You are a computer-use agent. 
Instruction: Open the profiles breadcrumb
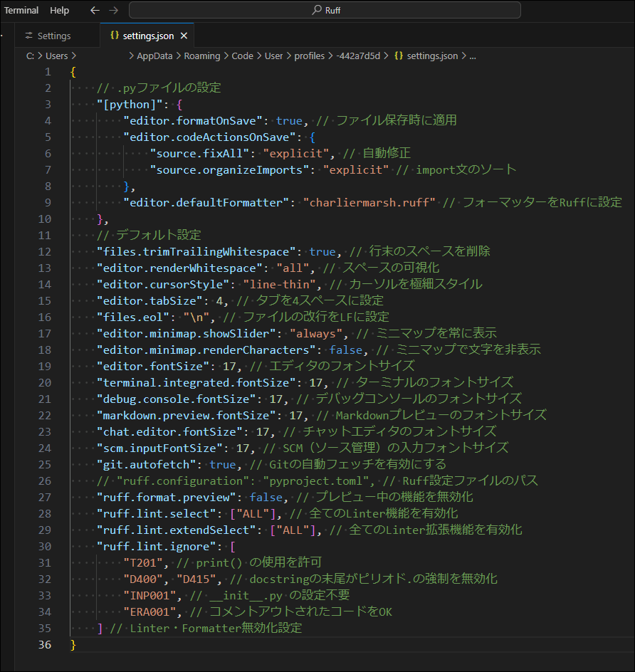point(309,56)
